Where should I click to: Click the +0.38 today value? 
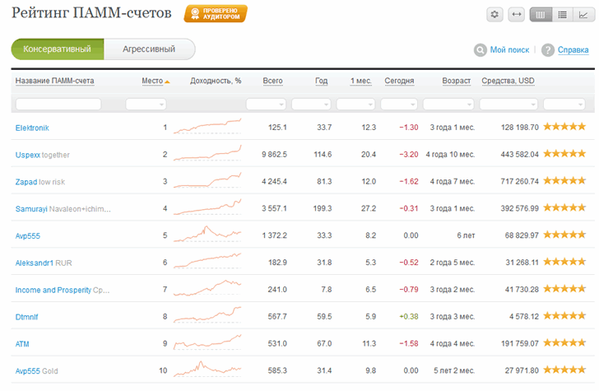click(x=409, y=316)
